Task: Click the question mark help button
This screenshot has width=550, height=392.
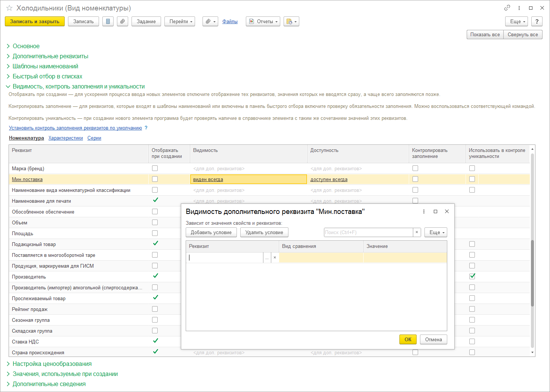Action: pyautogui.click(x=537, y=22)
